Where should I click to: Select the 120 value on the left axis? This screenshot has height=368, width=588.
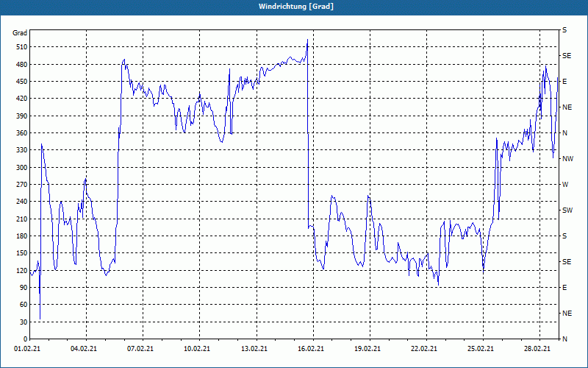(21, 270)
